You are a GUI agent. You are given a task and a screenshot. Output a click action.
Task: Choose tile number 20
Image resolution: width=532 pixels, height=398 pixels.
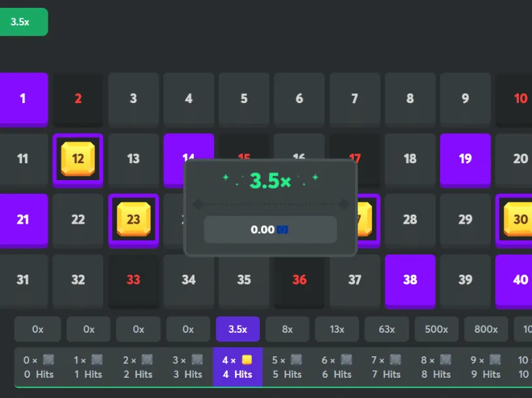click(x=514, y=160)
